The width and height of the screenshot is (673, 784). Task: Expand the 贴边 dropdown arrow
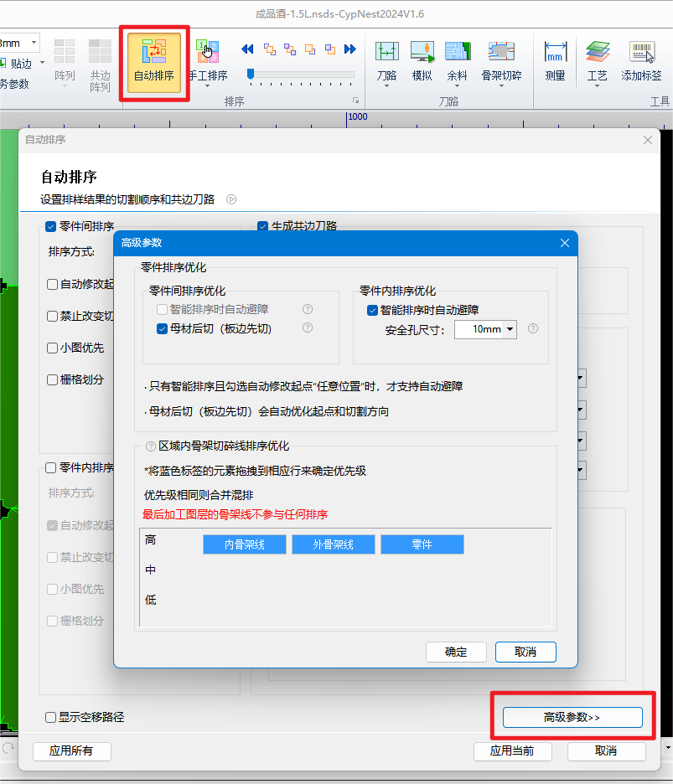(x=42, y=63)
